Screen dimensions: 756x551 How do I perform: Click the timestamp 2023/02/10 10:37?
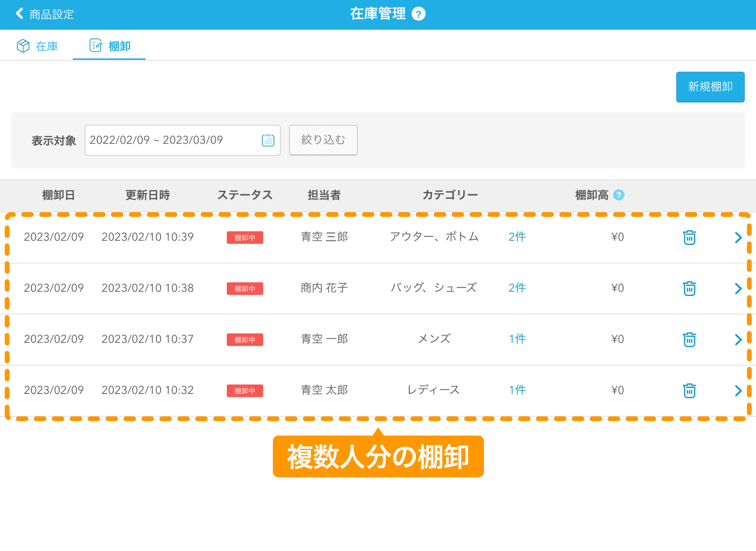(148, 339)
